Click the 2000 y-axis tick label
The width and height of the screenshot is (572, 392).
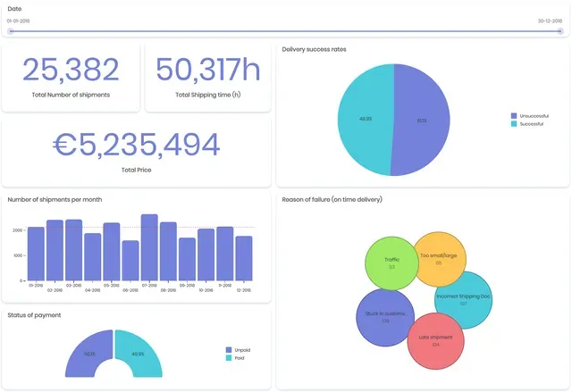[x=18, y=230]
